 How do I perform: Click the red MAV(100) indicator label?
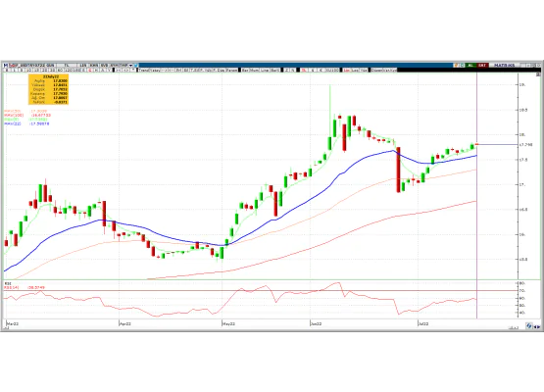(14, 115)
